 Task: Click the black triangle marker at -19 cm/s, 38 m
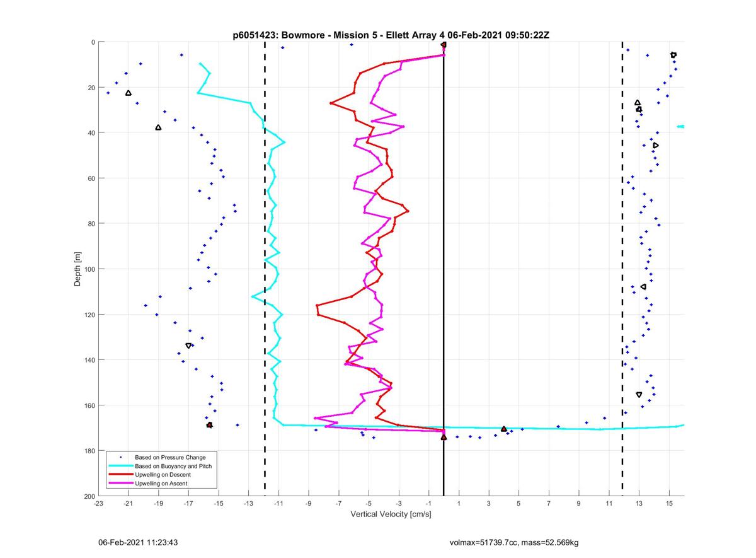tap(158, 127)
